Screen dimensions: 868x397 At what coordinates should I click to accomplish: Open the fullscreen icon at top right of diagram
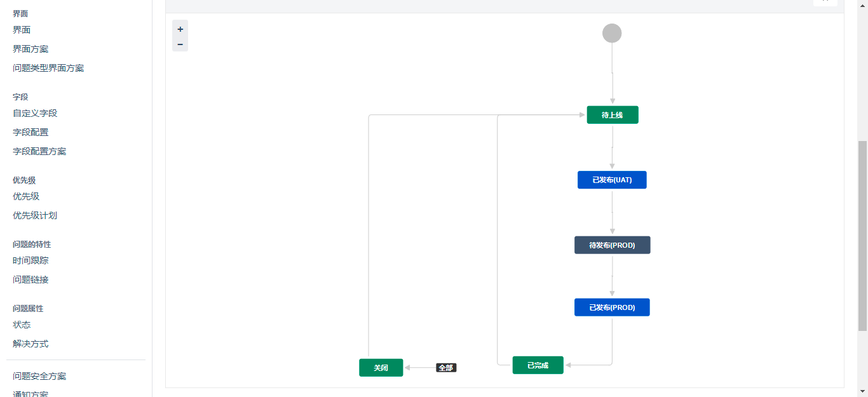825,2
